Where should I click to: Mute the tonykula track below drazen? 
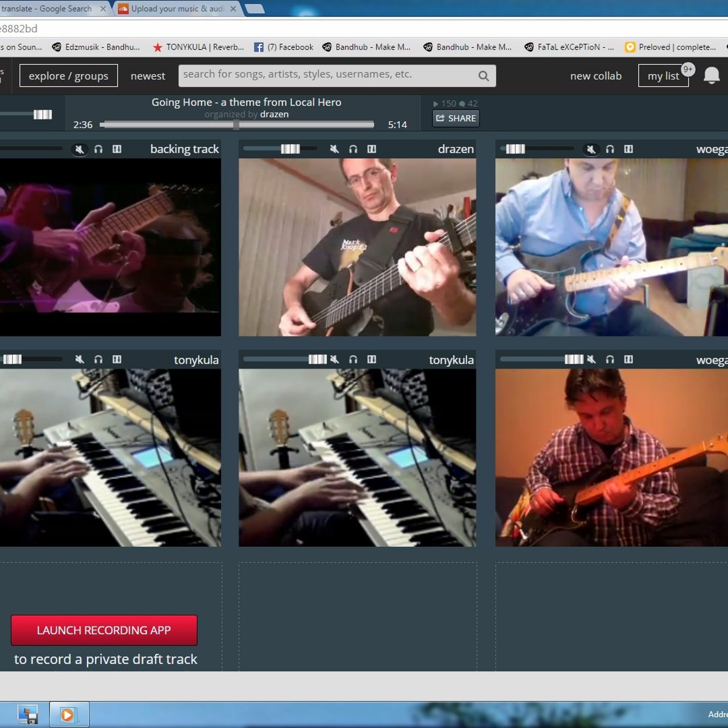click(334, 359)
